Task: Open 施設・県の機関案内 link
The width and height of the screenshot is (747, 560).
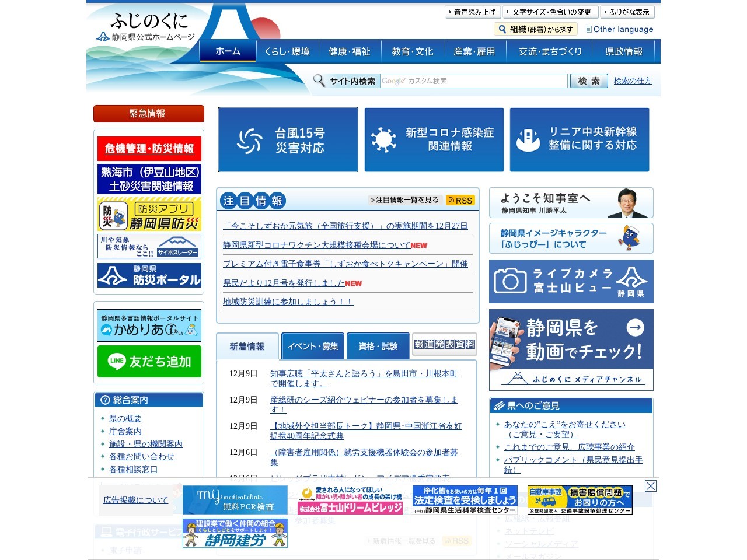Action: 146,444
